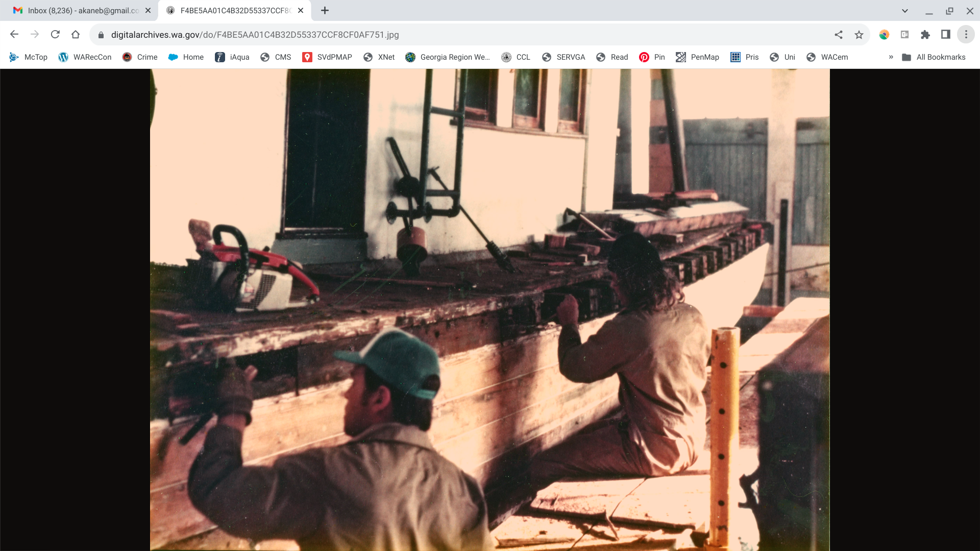
Task: Close the Gmail Inbox tab
Action: coord(148,11)
